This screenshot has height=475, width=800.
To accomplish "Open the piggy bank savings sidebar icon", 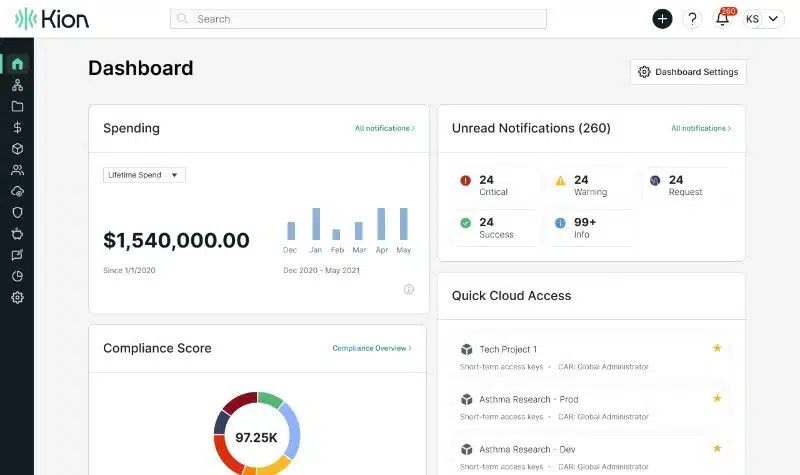I will (x=17, y=234).
